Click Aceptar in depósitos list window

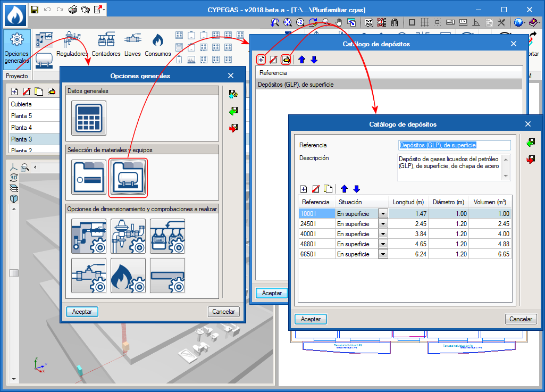coord(272,293)
